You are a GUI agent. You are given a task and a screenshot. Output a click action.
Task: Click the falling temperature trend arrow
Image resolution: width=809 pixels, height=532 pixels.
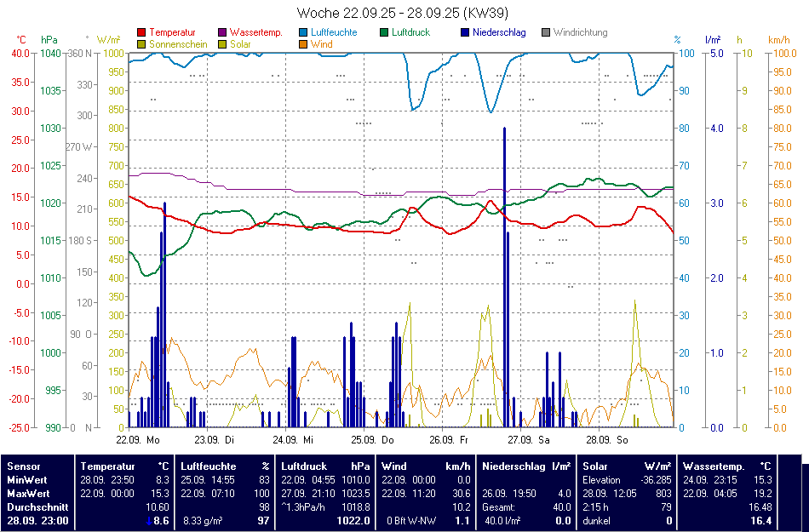pyautogui.click(x=148, y=520)
